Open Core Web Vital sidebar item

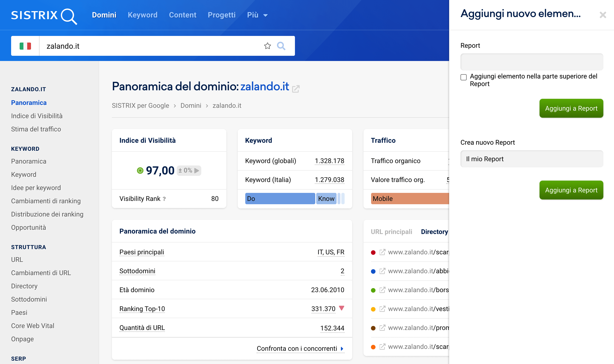pyautogui.click(x=33, y=326)
